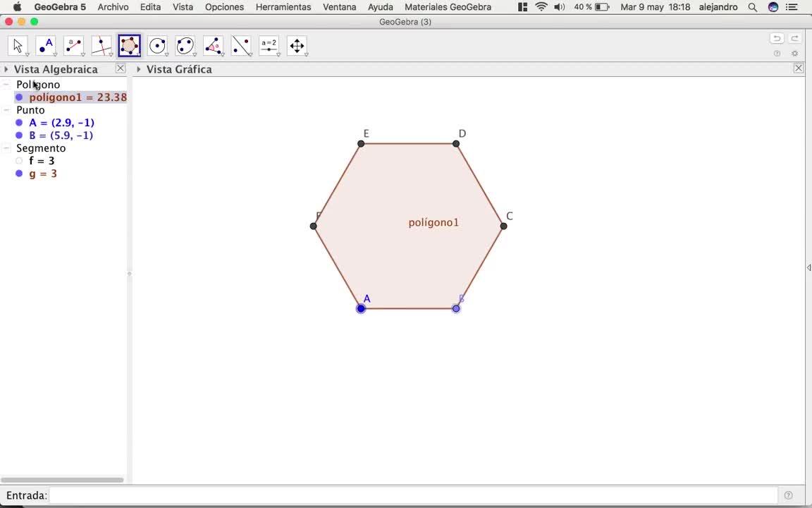812x508 pixels.
Task: Click the polígono1 label in graphics
Action: 433,222
